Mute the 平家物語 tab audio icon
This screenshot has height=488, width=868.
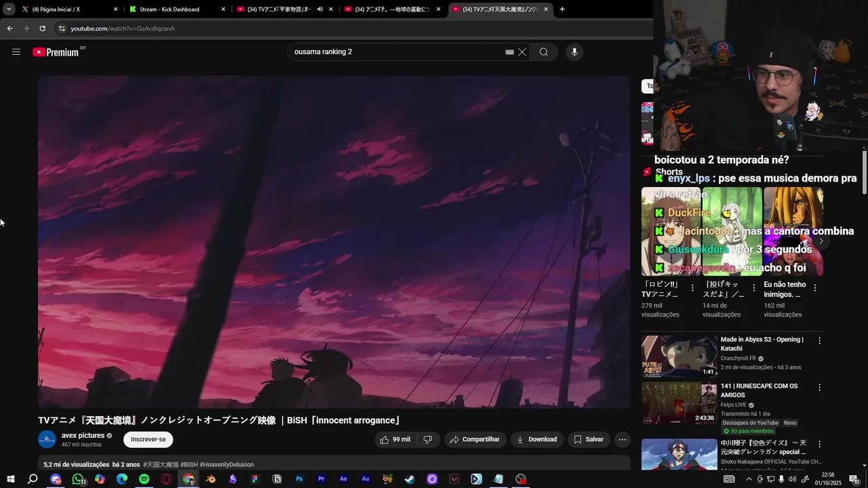[320, 9]
